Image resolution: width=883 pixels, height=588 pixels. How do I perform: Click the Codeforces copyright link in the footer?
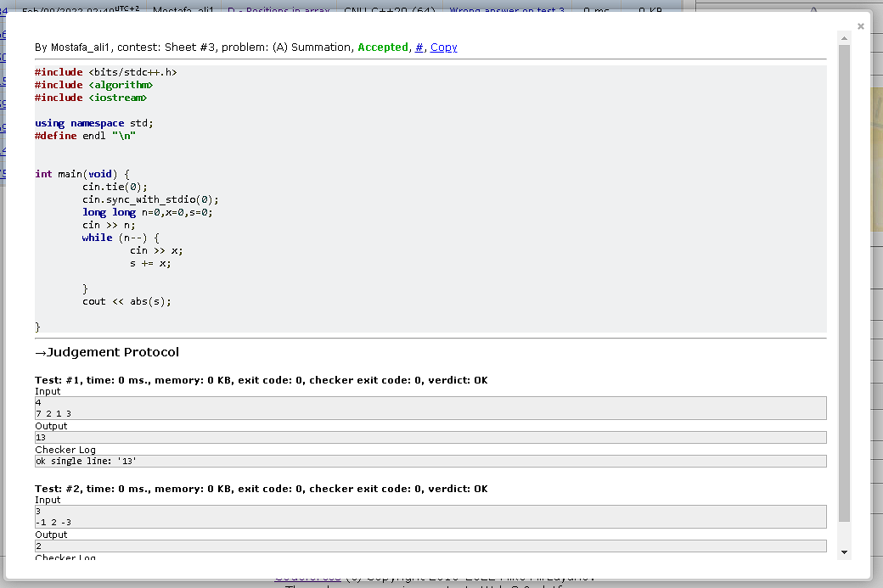coord(307,575)
